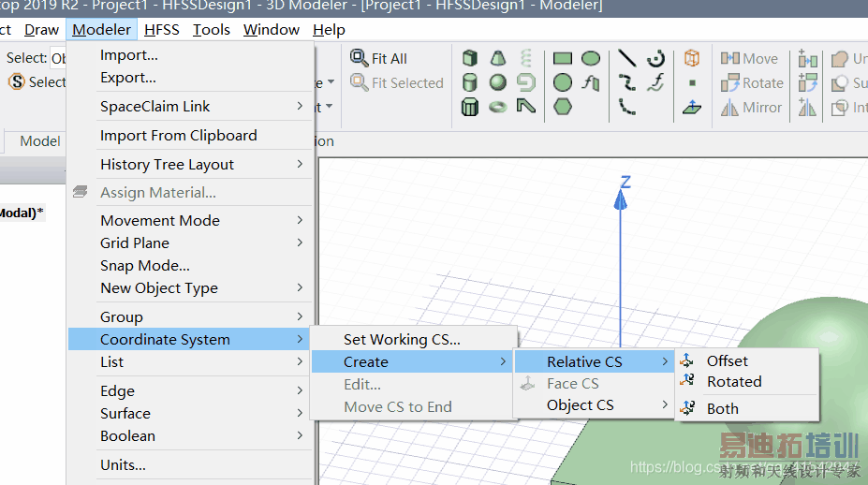Select Rotated relative CS option
The width and height of the screenshot is (868, 485).
coord(734,382)
